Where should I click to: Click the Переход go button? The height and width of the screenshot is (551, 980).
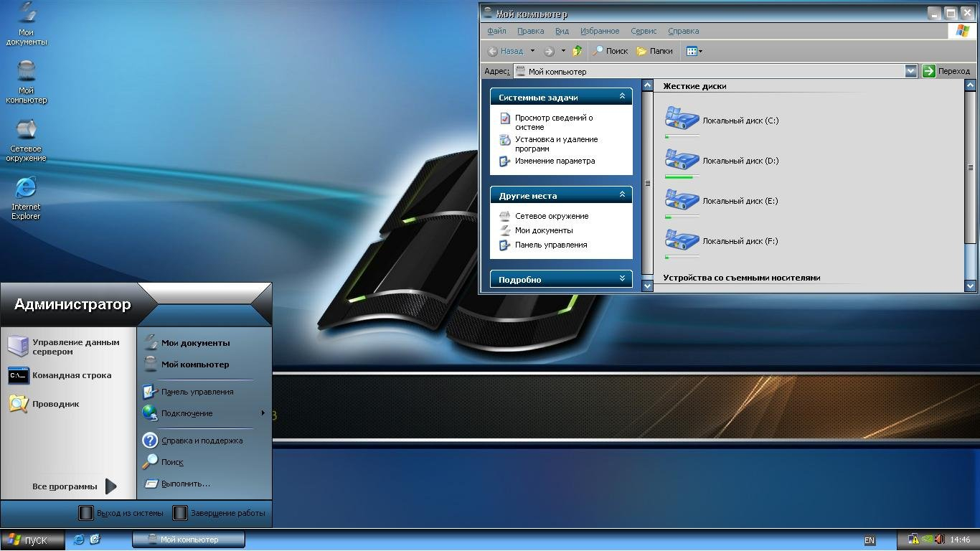pos(947,71)
